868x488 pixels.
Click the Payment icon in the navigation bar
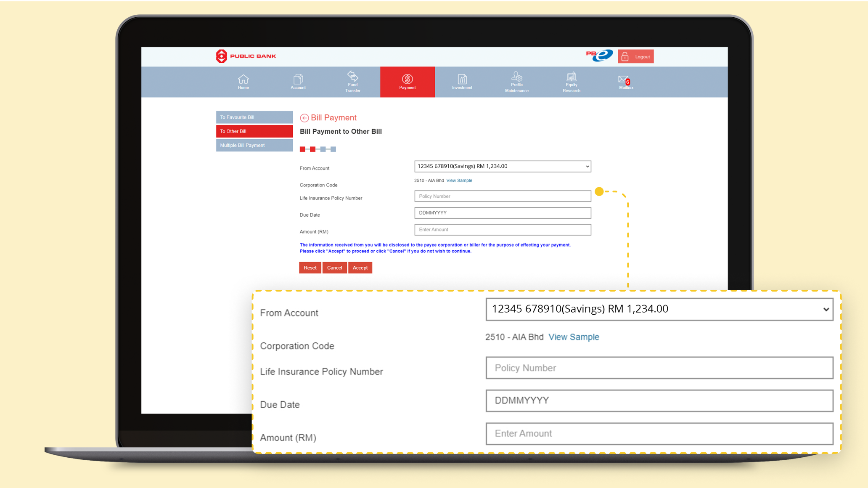pyautogui.click(x=407, y=82)
